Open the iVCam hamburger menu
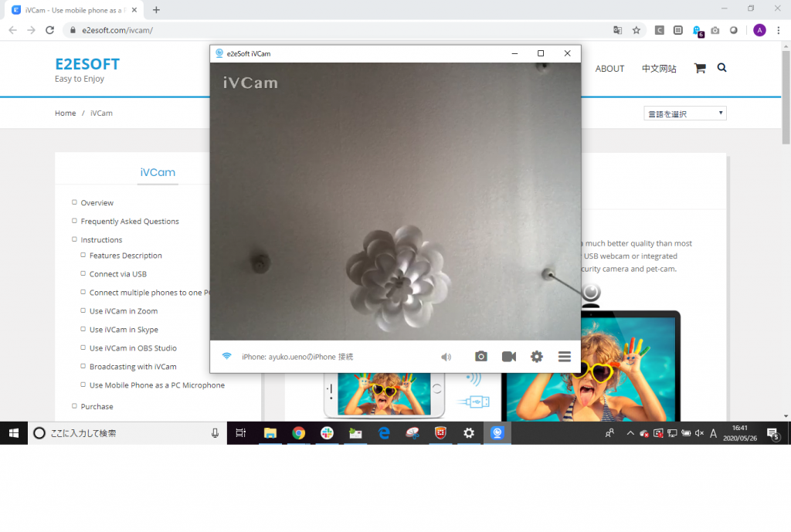This screenshot has width=791, height=532. [x=565, y=357]
